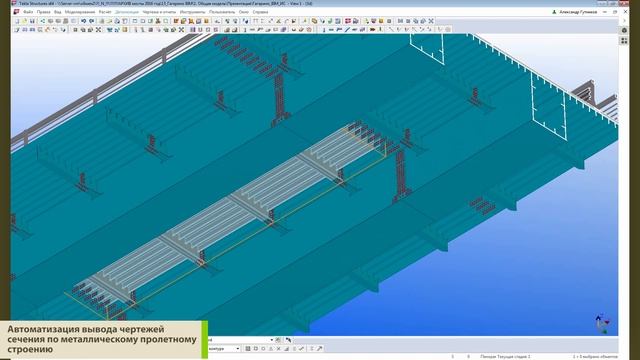
Task: Click the Redo toolbar icon
Action: pyautogui.click(x=92, y=21)
